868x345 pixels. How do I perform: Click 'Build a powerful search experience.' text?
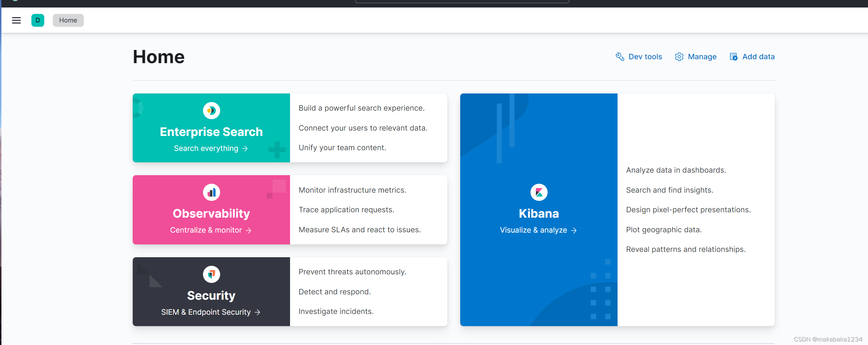362,108
